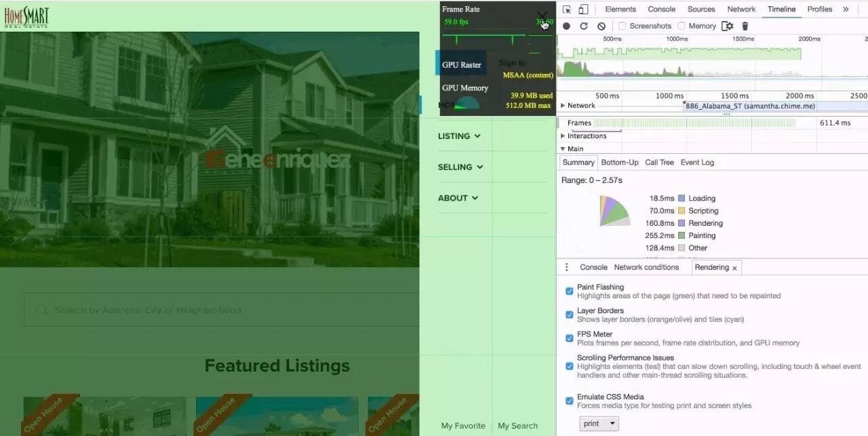The height and width of the screenshot is (436, 868).
Task: Turn off the FPS Meter checkbox
Action: [x=570, y=338]
